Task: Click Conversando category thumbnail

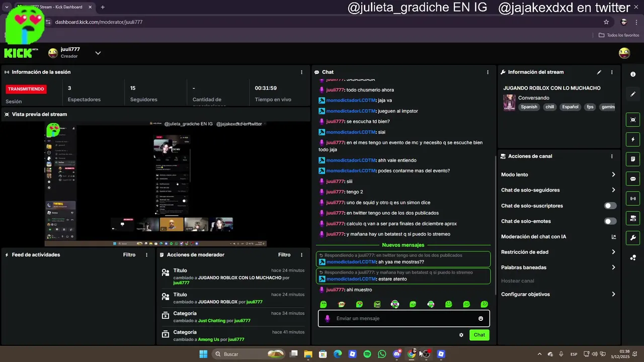Action: point(509,103)
